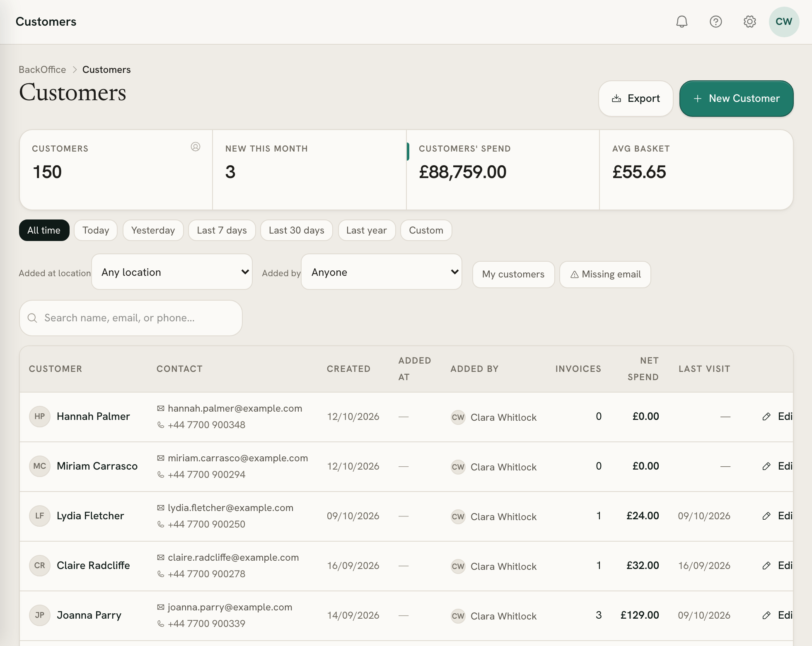Click Lydia Fletcher customer name
This screenshot has width=812, height=646.
coord(90,516)
